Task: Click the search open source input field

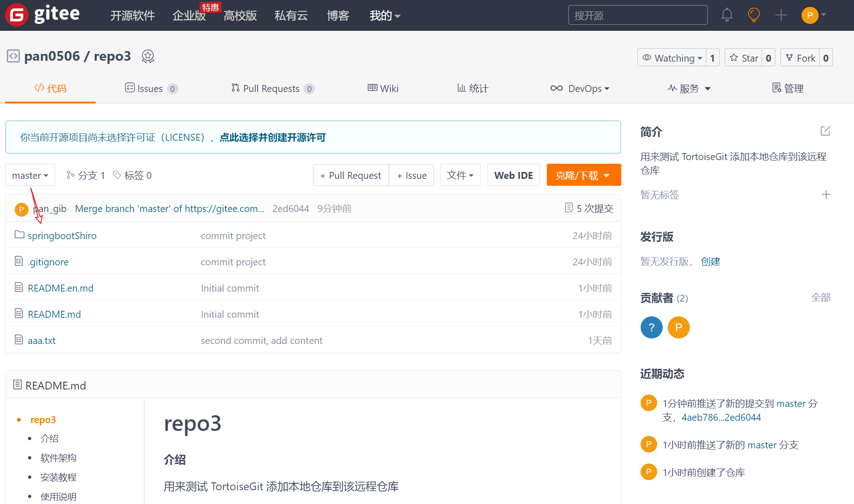Action: 637,15
